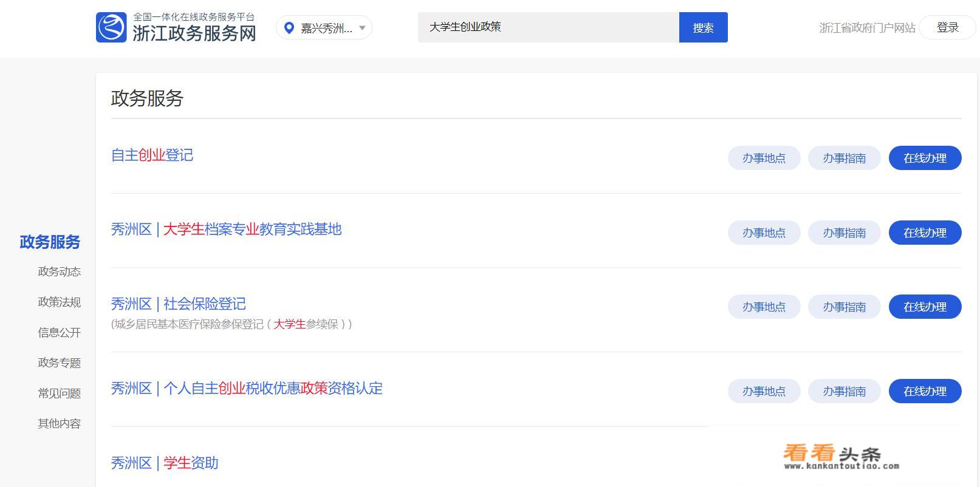Click the 政务服务 section heading
Image resolution: width=980 pixels, height=487 pixels.
147,98
